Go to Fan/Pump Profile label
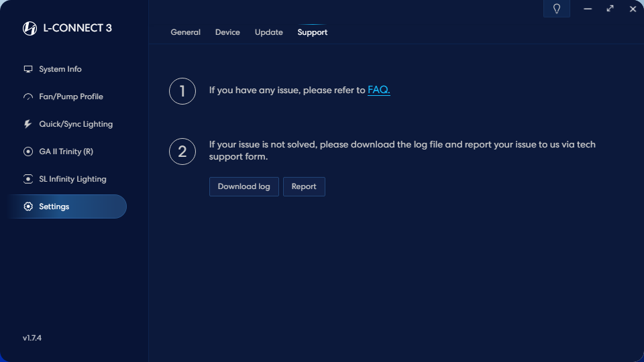The width and height of the screenshot is (644, 362). [71, 97]
